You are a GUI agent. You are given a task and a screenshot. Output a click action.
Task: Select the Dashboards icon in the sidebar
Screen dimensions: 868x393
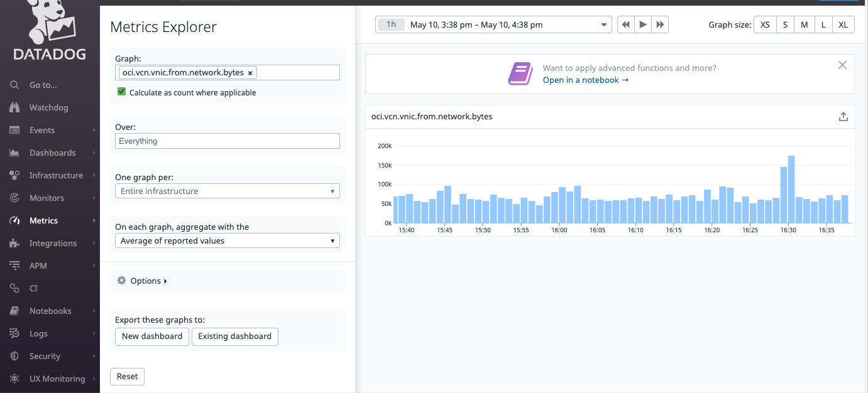(x=14, y=153)
